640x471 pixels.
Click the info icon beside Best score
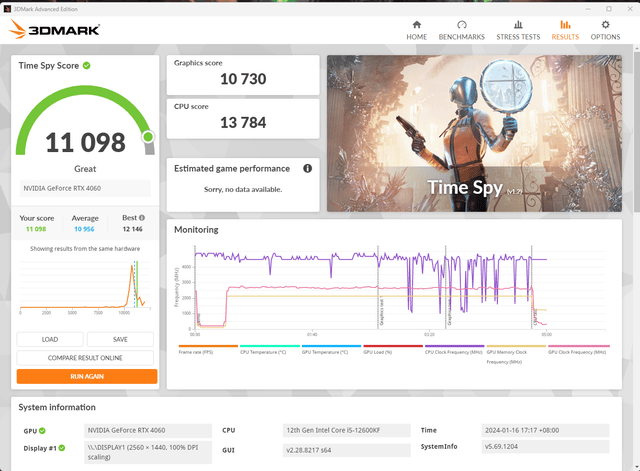coord(142,218)
